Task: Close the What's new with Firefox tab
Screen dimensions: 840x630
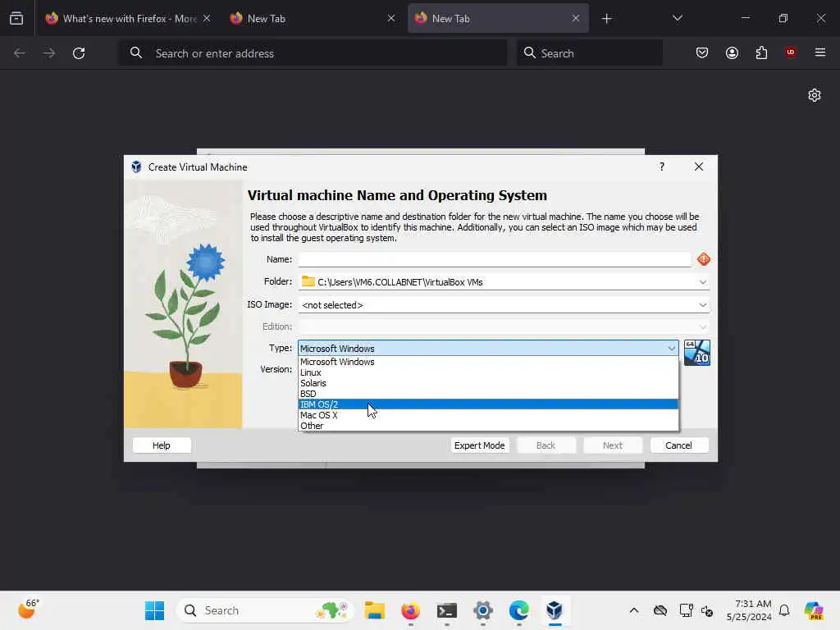Action: coord(207,18)
